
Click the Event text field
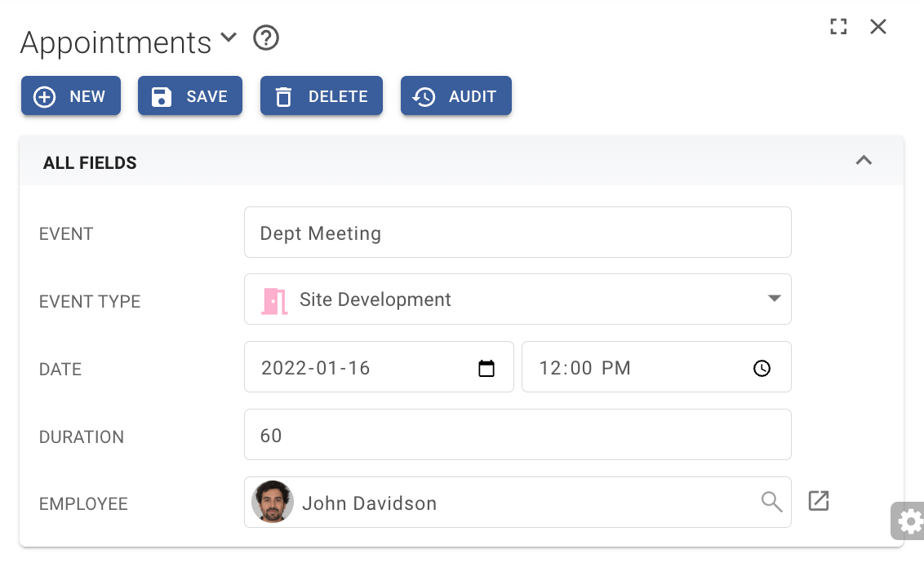click(x=518, y=233)
